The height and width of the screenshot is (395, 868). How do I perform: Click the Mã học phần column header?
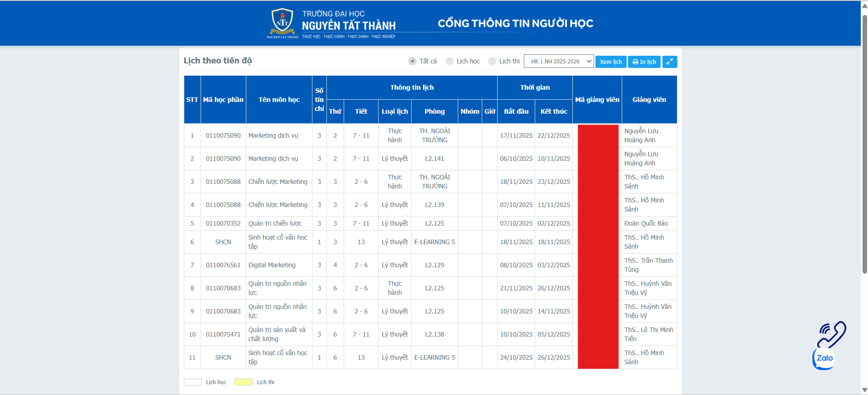click(x=223, y=100)
